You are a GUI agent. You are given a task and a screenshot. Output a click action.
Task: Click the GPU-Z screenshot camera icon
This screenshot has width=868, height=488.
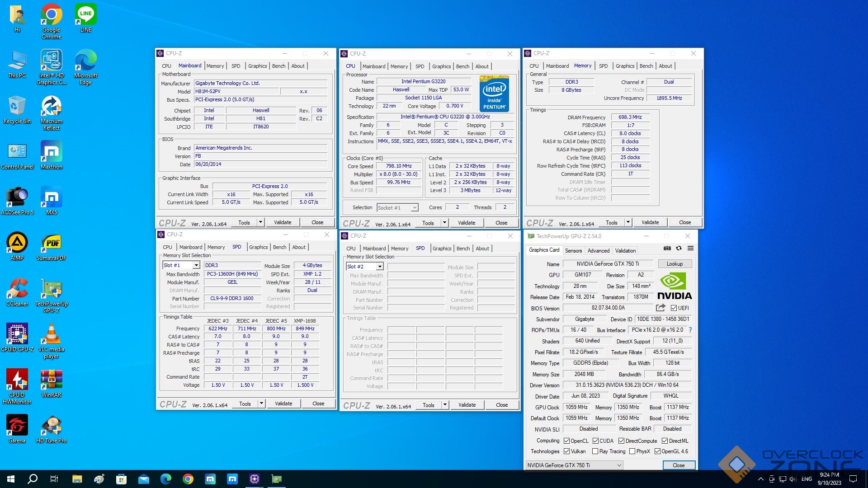click(667, 248)
